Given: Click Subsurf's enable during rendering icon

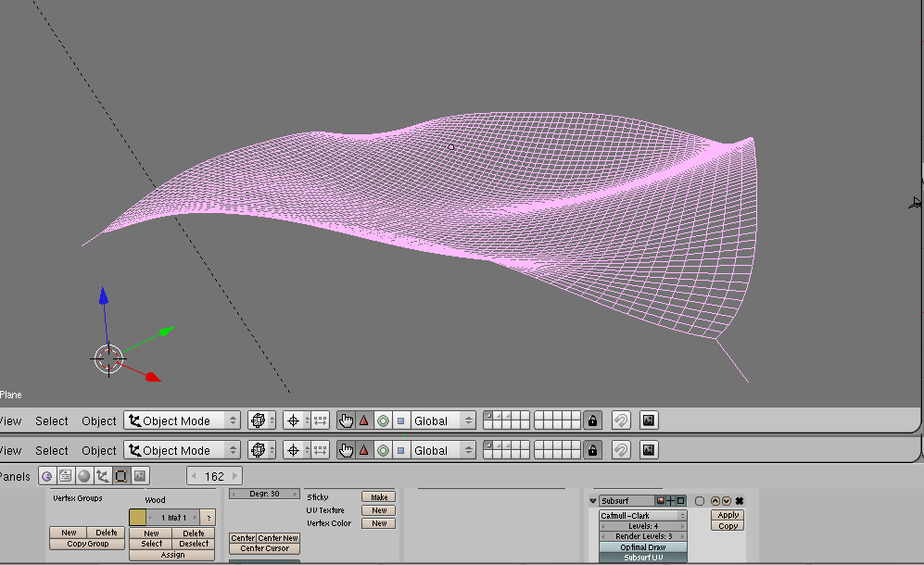Looking at the screenshot, I should (660, 501).
